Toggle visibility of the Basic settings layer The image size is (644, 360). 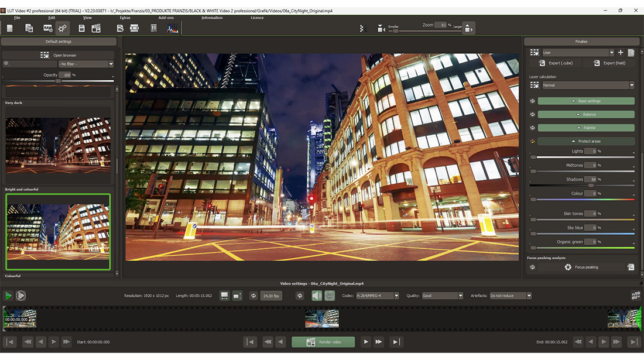pyautogui.click(x=532, y=101)
